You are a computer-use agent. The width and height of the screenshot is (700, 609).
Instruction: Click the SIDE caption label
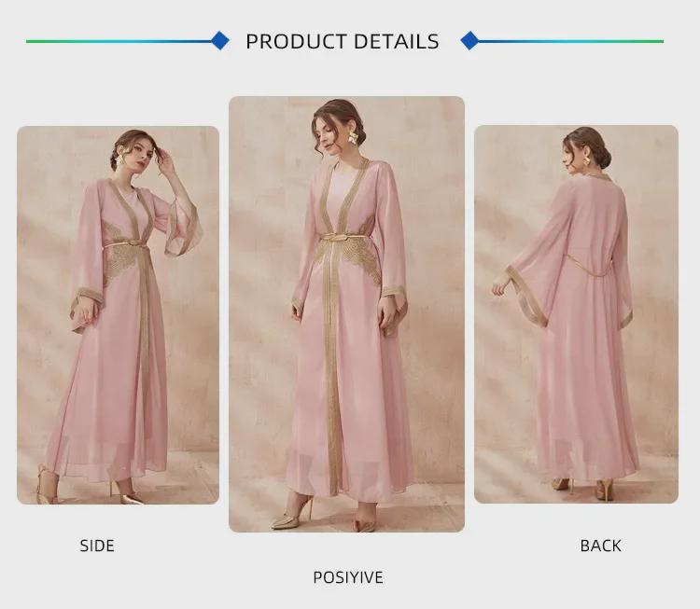coord(97,546)
